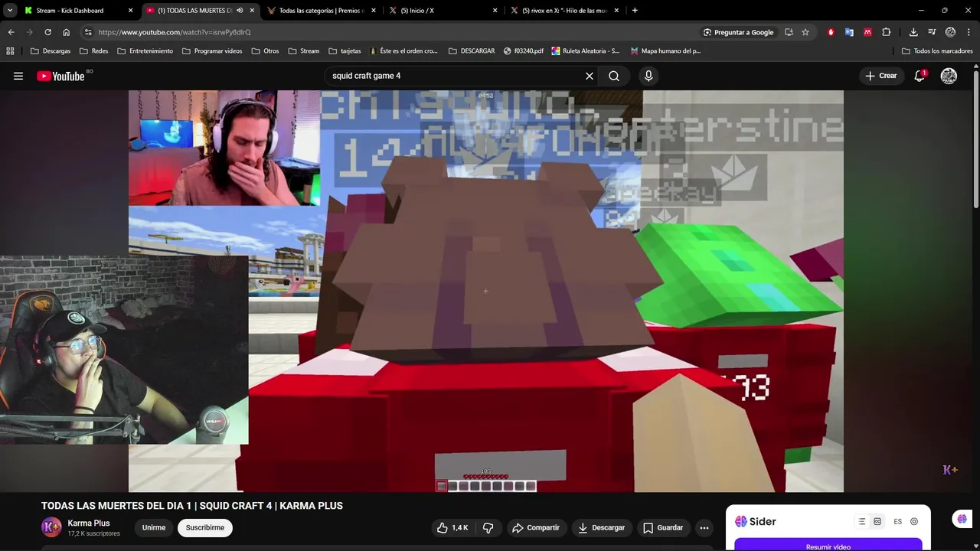Open YouTube notifications bell
Screen dimensions: 980x551
pos(920,76)
